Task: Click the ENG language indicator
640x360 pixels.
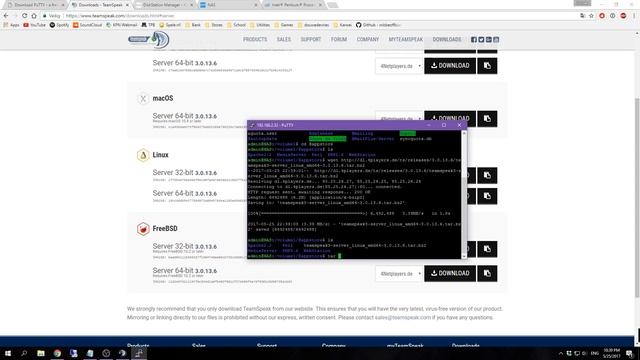Action: 595,353
